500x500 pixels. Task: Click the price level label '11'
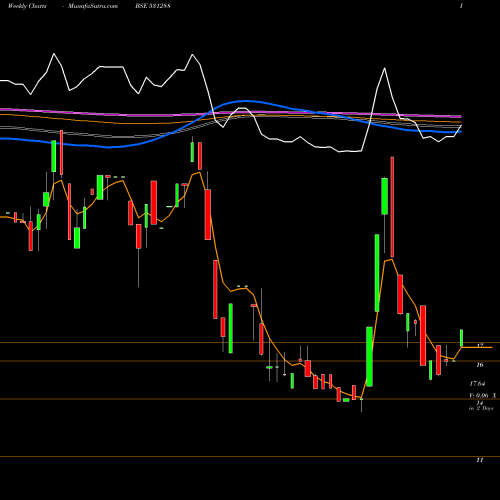480,460
